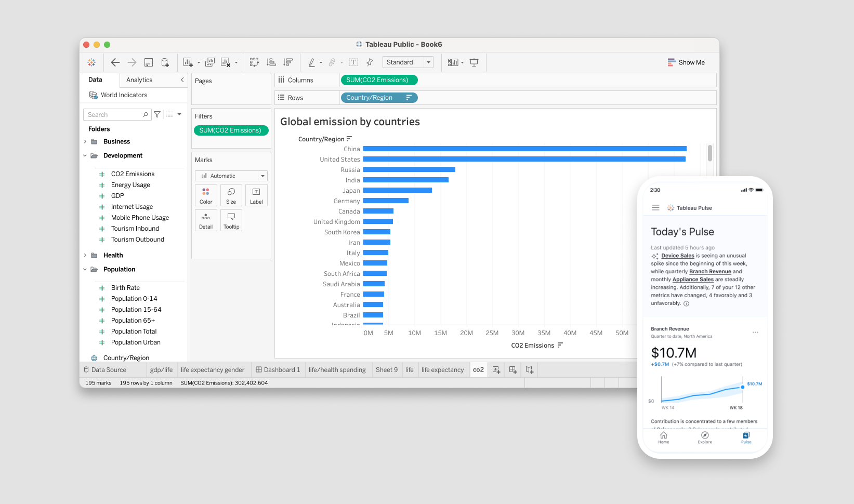
Task: Open Branch Revenue card options menu
Action: tap(755, 332)
